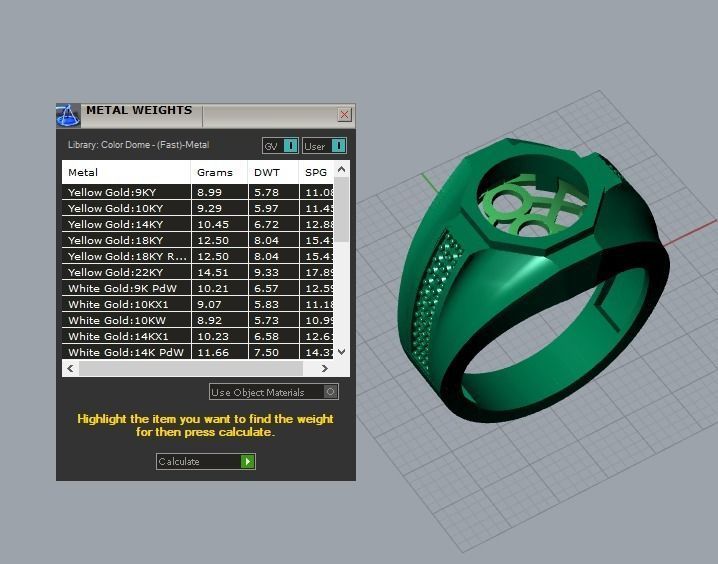Click scroll left arrow of metals table
Image resolution: width=718 pixels, height=564 pixels.
click(70, 368)
